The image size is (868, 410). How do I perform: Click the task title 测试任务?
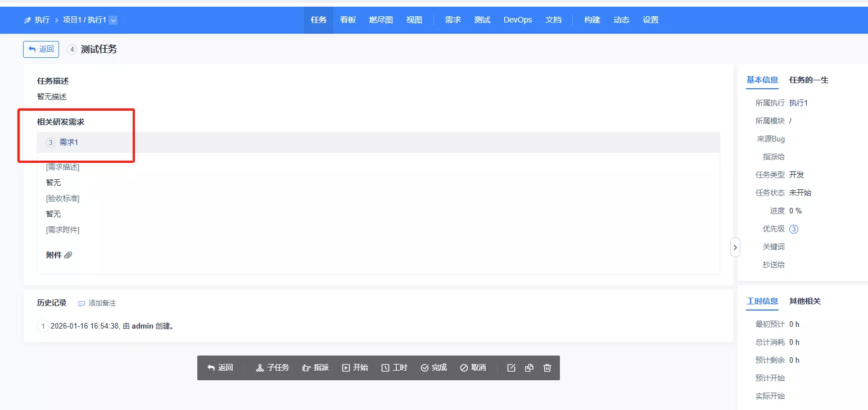click(x=99, y=49)
